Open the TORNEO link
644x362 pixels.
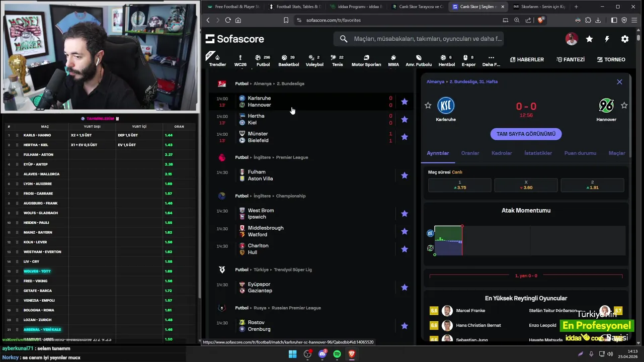coord(611,59)
